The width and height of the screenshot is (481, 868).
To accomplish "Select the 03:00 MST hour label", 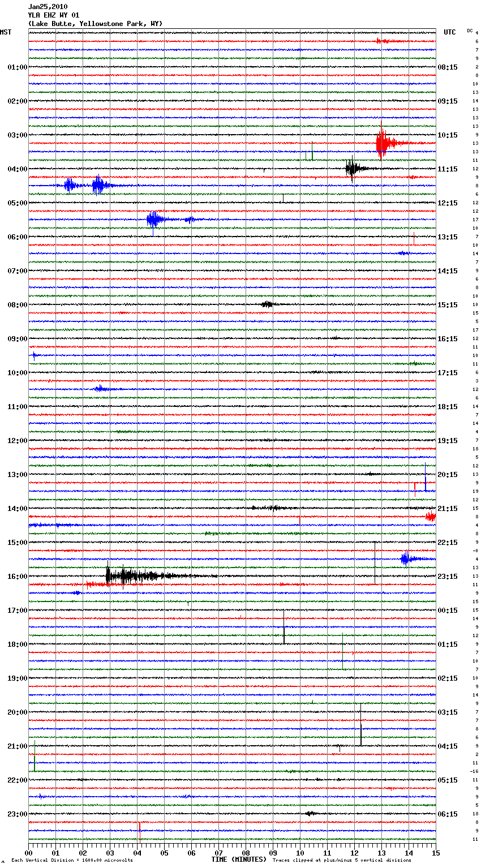I will 18,135.
